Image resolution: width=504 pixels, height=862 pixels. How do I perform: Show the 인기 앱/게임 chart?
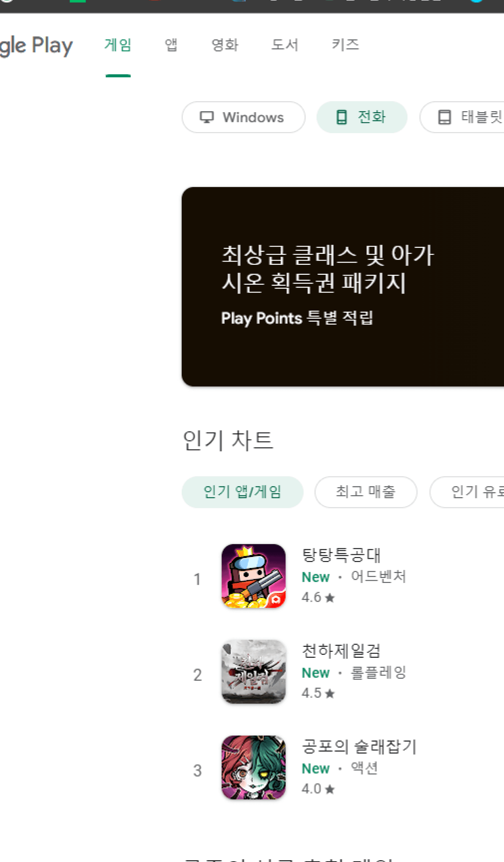pos(242,492)
